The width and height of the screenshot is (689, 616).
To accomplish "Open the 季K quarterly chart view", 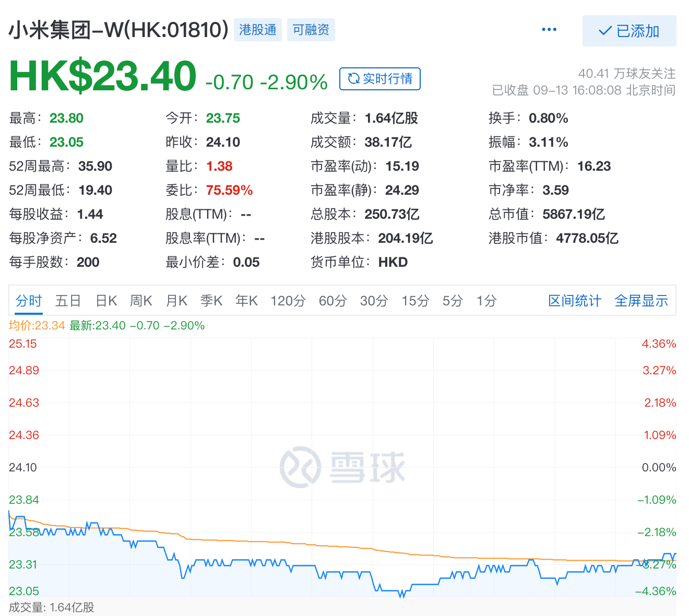I will (x=211, y=300).
